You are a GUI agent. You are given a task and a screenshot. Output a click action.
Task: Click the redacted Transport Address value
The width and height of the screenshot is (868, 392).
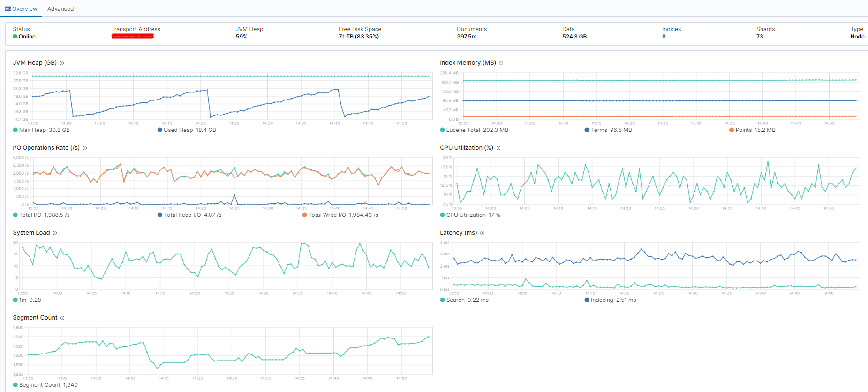(x=133, y=37)
